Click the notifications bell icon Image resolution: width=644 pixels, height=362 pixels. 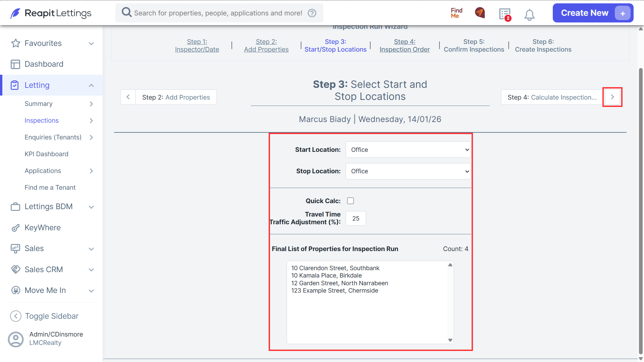tap(529, 14)
